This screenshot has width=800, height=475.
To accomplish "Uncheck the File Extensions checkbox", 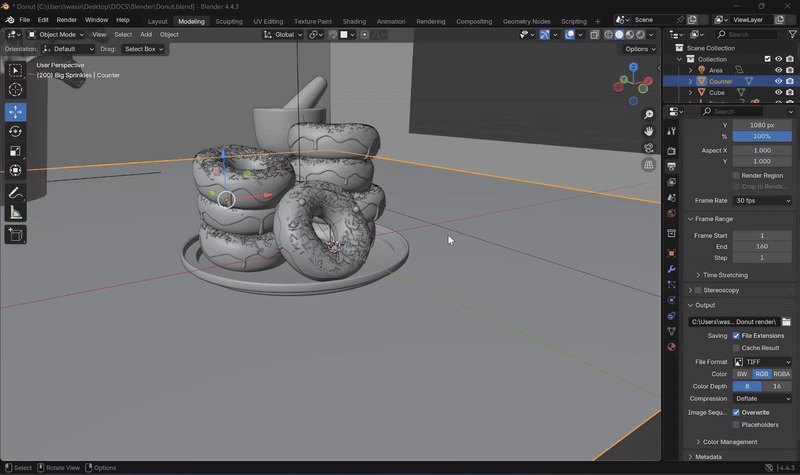I will (x=737, y=336).
